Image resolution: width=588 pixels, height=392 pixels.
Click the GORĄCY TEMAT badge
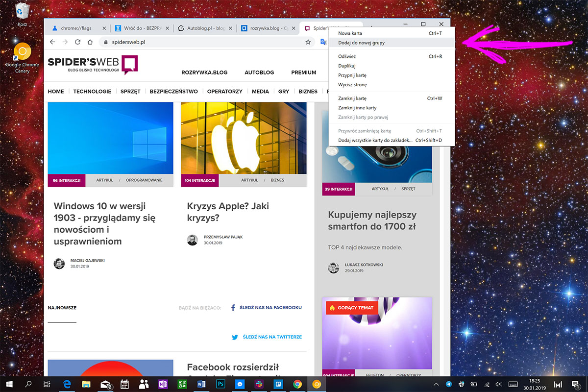tap(352, 308)
